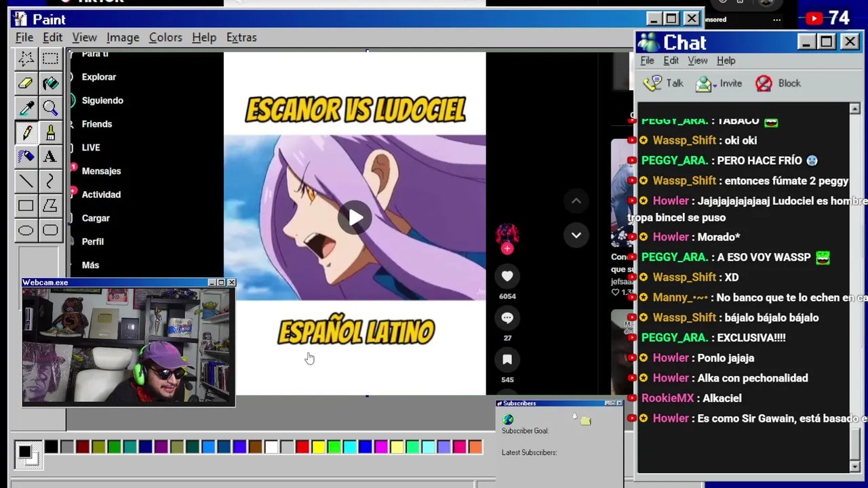
Task: Open the Help menu in Chat window
Action: click(726, 60)
